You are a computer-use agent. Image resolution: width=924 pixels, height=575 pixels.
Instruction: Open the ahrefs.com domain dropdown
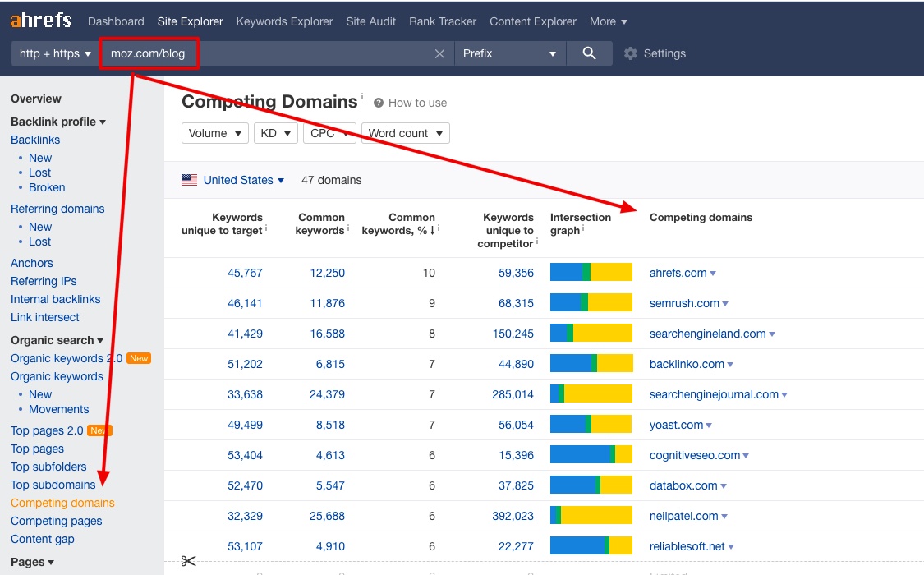(x=713, y=274)
